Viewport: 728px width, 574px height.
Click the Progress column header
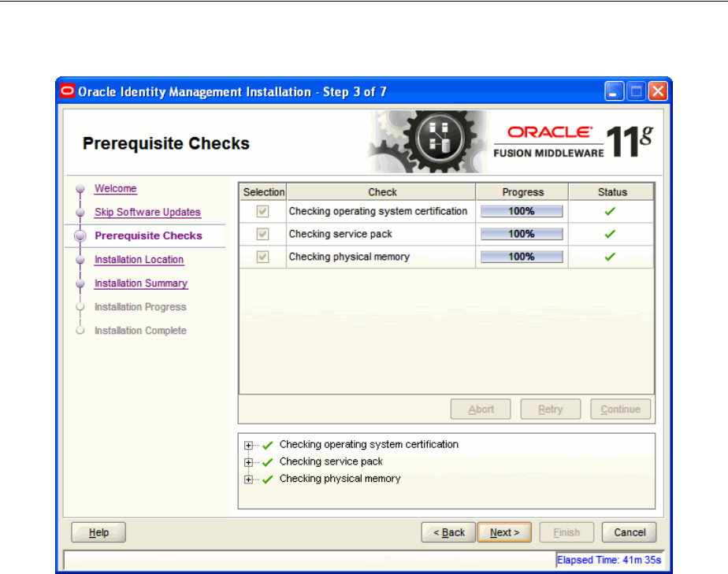(522, 192)
